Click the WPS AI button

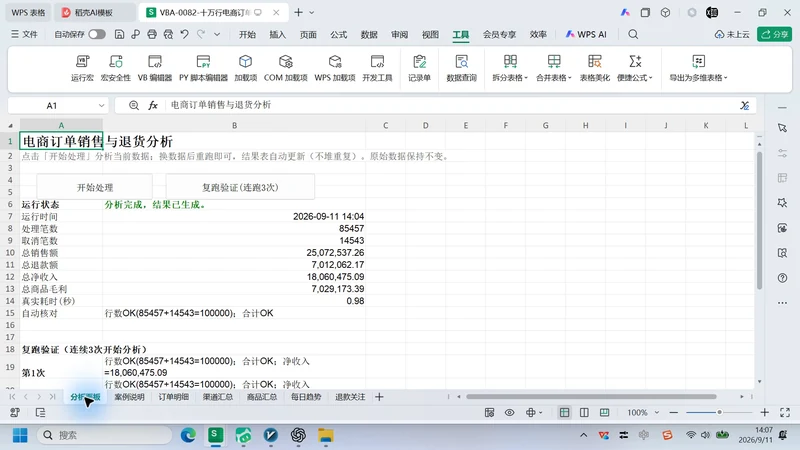(x=586, y=34)
